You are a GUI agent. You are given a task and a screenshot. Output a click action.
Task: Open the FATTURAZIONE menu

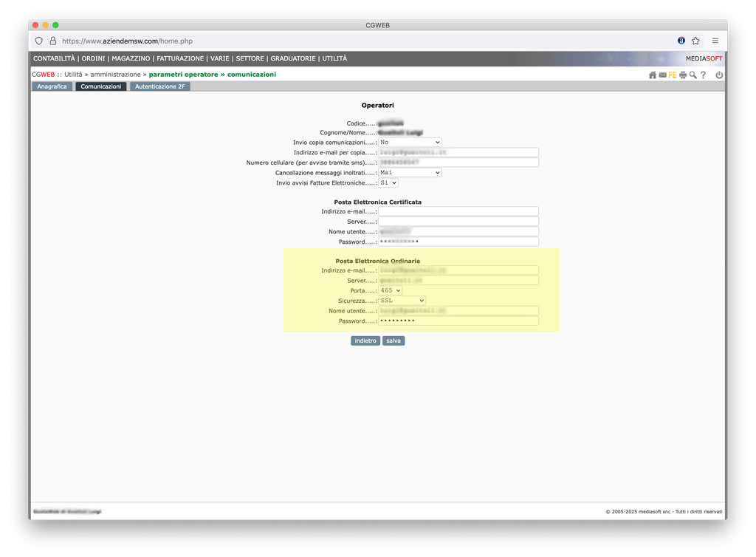tap(180, 58)
